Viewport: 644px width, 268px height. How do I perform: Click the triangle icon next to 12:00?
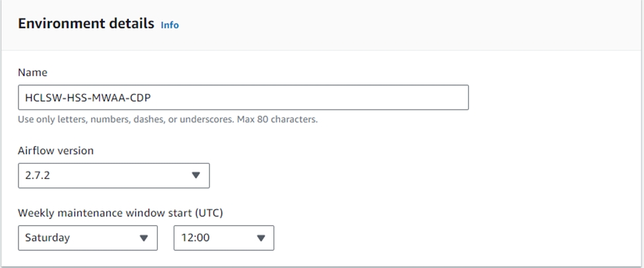tap(260, 238)
